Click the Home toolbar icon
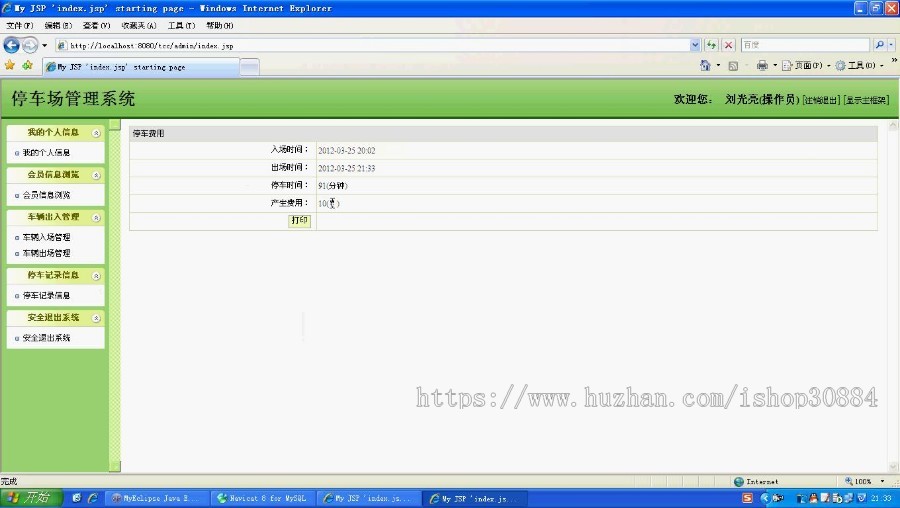Screen dimensions: 900x508 (705, 65)
